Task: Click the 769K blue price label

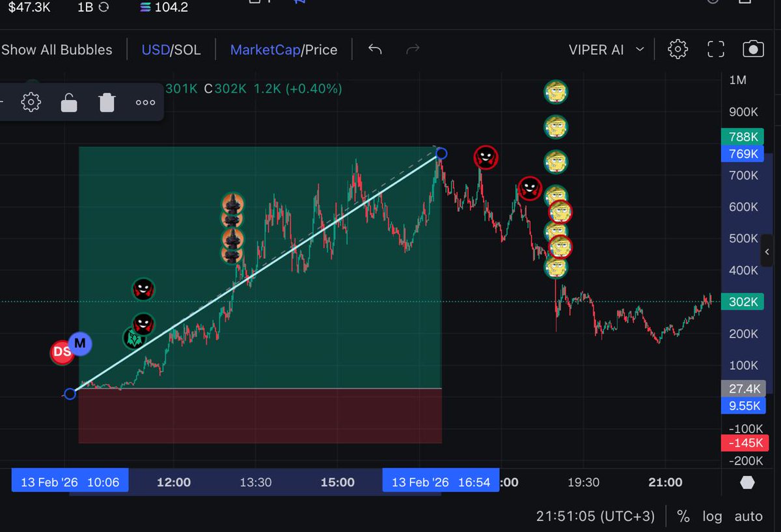Action: [743, 154]
